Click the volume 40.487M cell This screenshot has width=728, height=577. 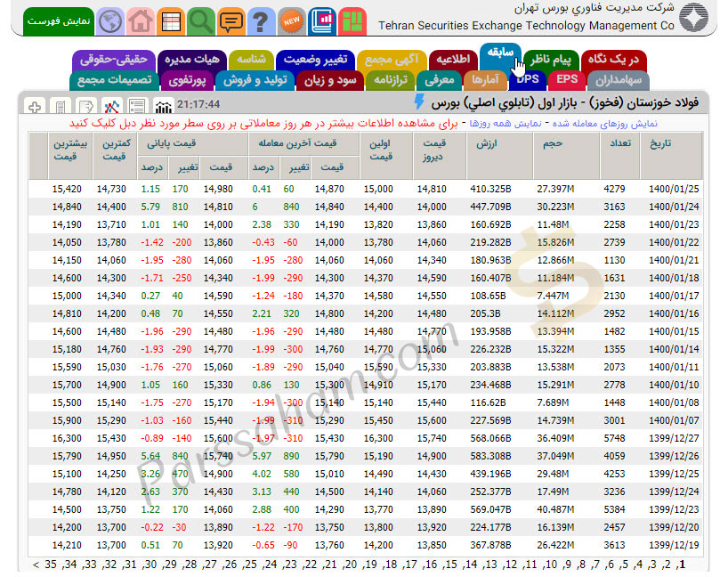(x=555, y=509)
